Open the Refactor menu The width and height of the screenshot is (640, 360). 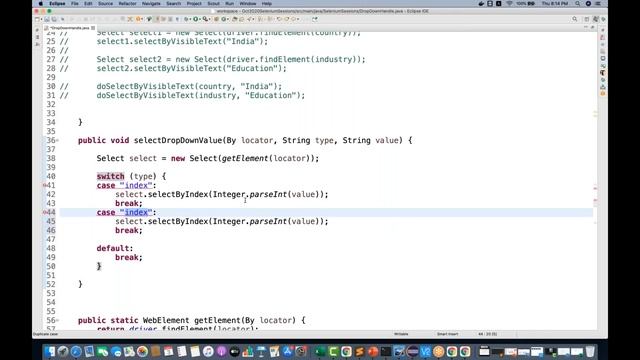pos(127,3)
